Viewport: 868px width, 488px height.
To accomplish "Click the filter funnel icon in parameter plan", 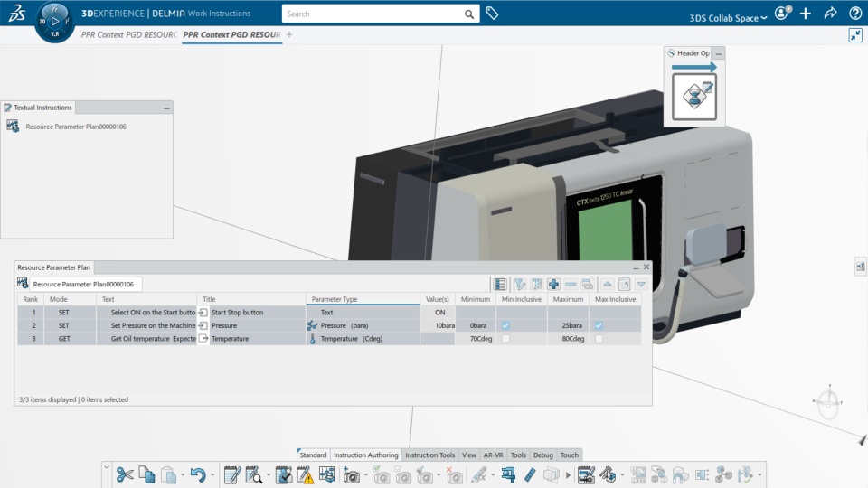I will coord(520,284).
